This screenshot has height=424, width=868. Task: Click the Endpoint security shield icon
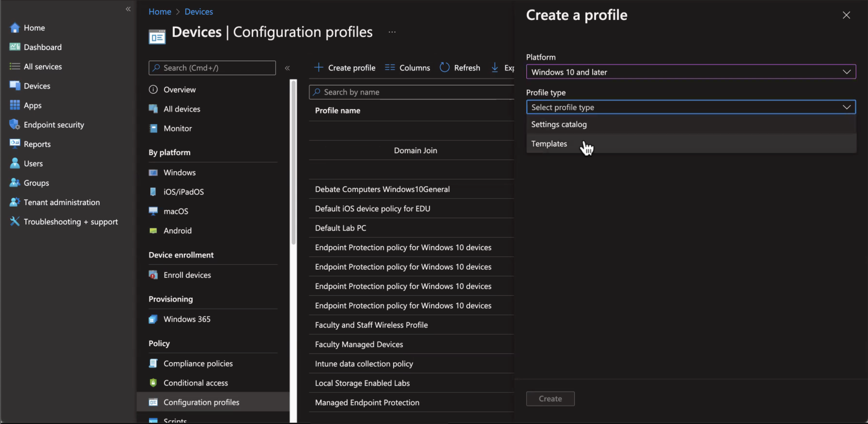14,125
